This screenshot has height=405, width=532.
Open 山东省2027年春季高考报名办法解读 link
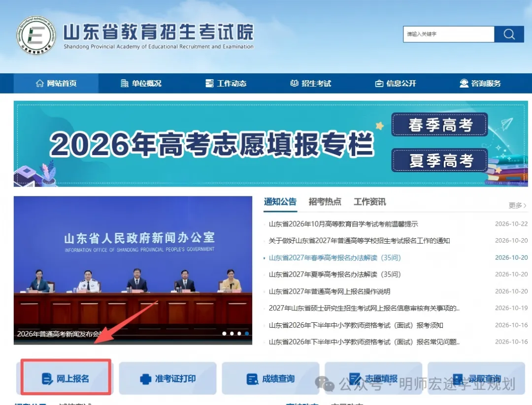pyautogui.click(x=334, y=258)
